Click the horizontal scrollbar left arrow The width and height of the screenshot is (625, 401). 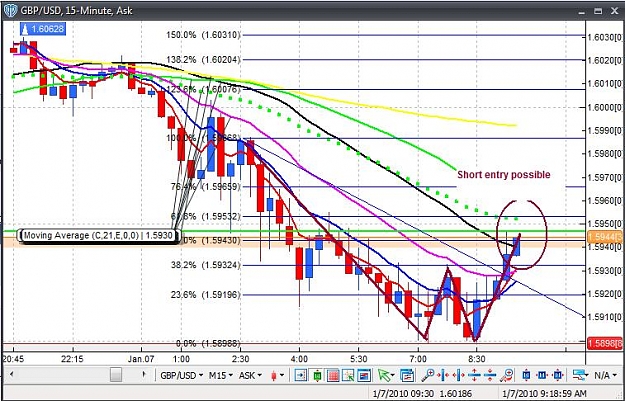11,374
